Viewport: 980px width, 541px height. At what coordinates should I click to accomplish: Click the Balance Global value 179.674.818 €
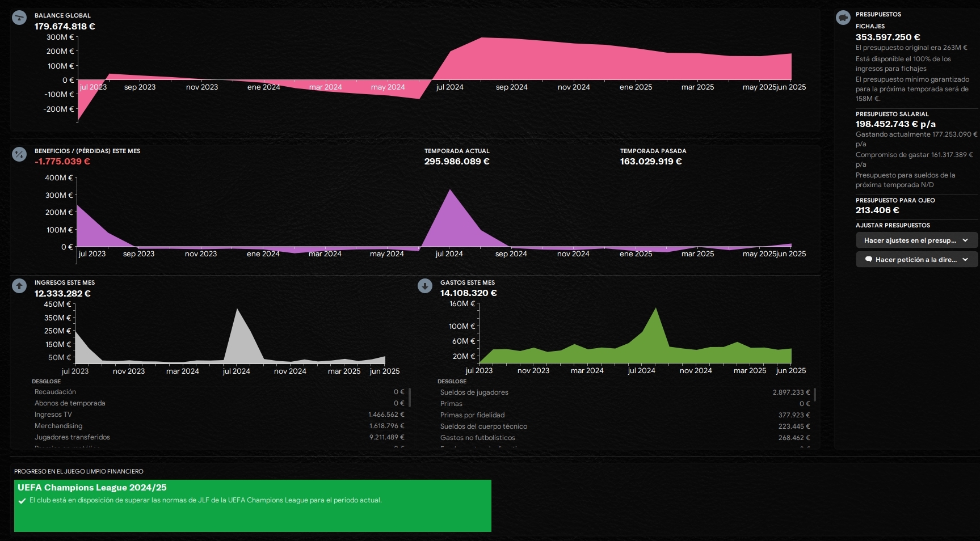point(65,27)
